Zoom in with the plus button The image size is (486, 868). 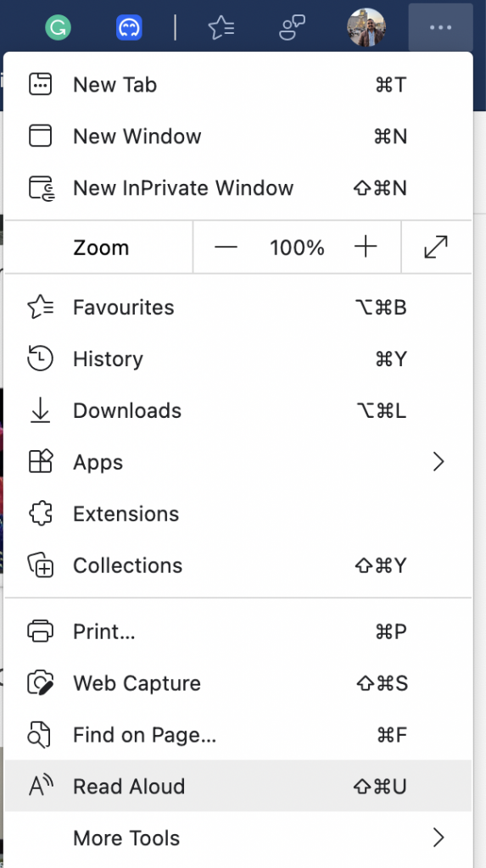click(x=366, y=247)
